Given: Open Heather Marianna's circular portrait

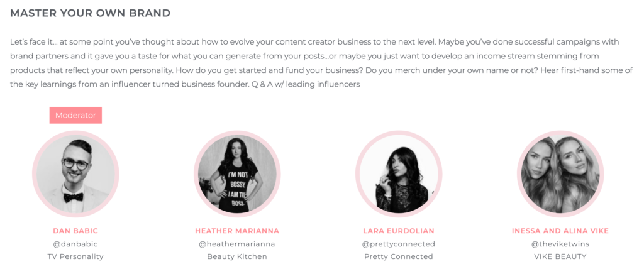Looking at the screenshot, I should (x=237, y=173).
